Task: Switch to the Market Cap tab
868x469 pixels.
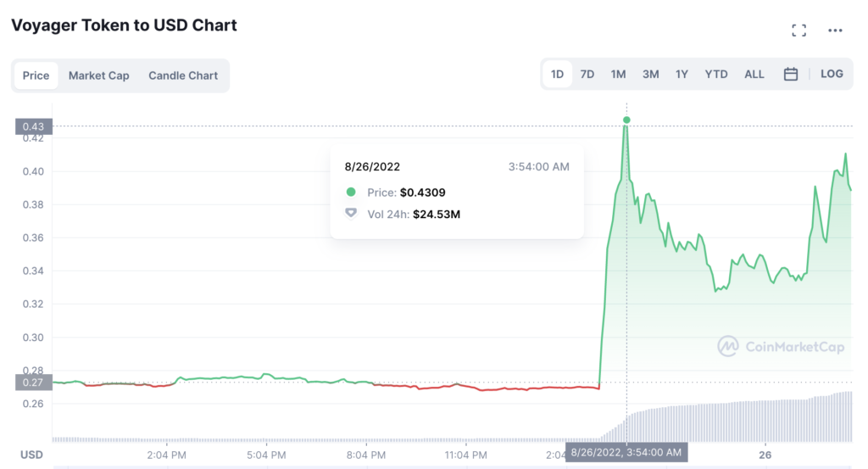Action: pos(99,75)
